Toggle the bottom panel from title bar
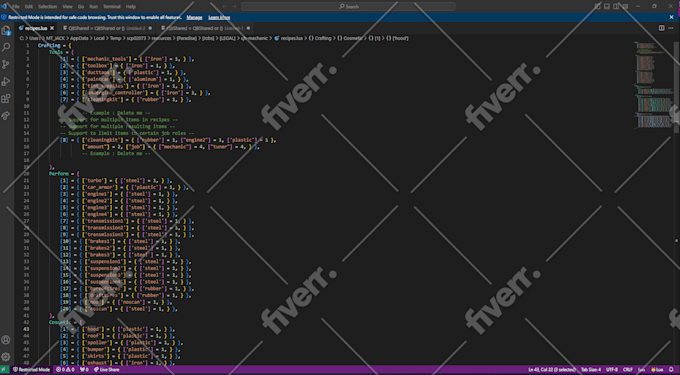This screenshot has width=680, height=375. 607,7
